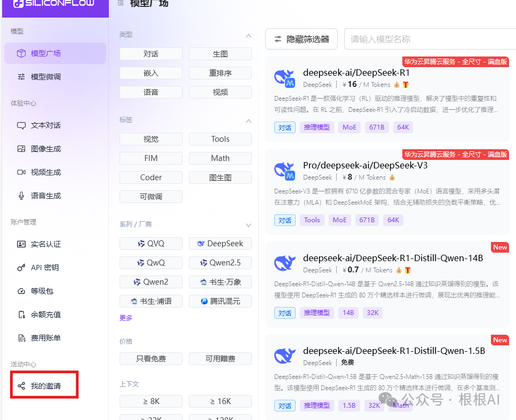516x420 pixels.
Task: Open 模型广场 in the sidebar
Action: pyautogui.click(x=55, y=53)
